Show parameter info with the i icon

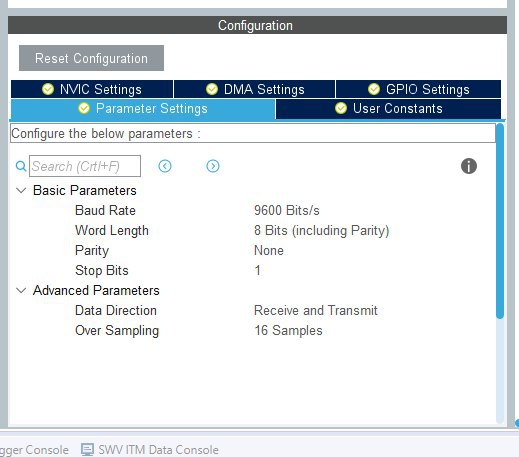469,166
